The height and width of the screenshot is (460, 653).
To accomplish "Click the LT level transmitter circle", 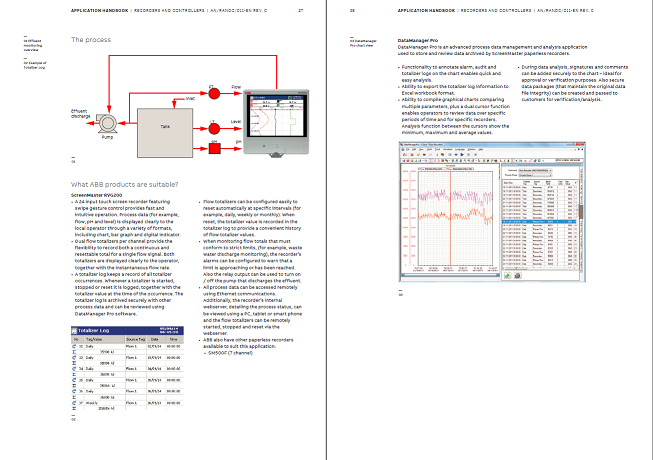I will (212, 126).
